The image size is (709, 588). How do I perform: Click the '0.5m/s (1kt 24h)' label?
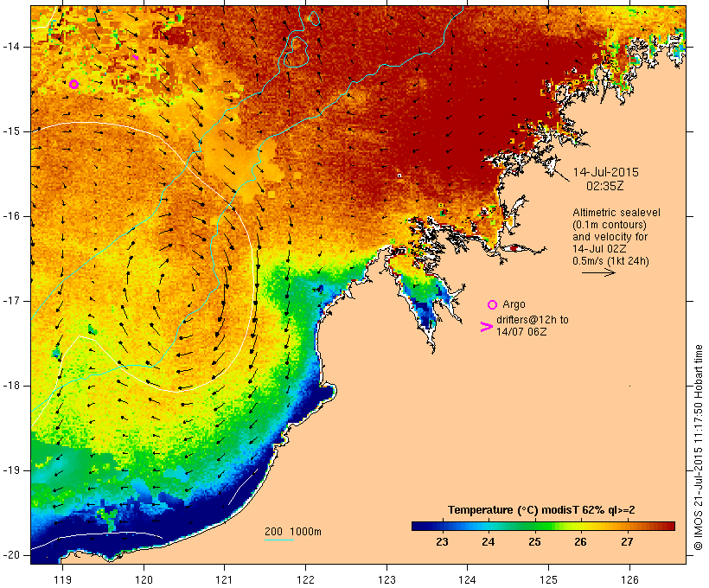(610, 261)
